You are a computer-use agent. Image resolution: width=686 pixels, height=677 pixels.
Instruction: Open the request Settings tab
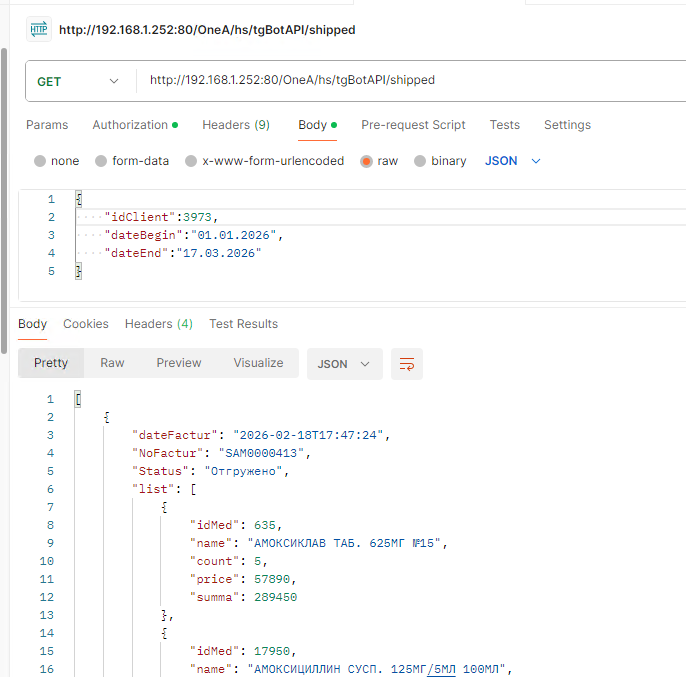[567, 125]
